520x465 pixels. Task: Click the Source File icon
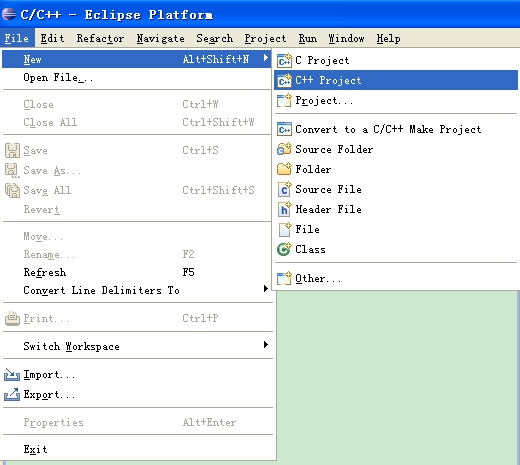click(284, 189)
